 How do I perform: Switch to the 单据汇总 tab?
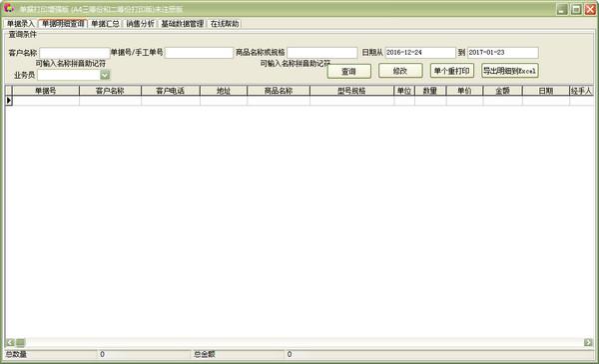[105, 24]
